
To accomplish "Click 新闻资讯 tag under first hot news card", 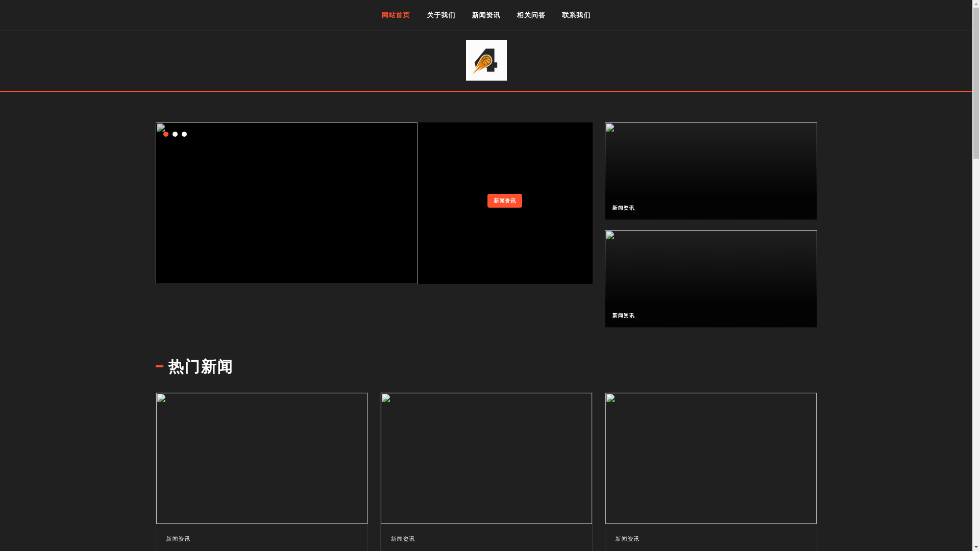I will (178, 539).
